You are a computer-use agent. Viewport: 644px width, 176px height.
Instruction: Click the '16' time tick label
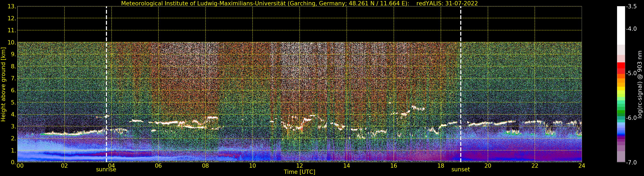pyautogui.click(x=394, y=166)
